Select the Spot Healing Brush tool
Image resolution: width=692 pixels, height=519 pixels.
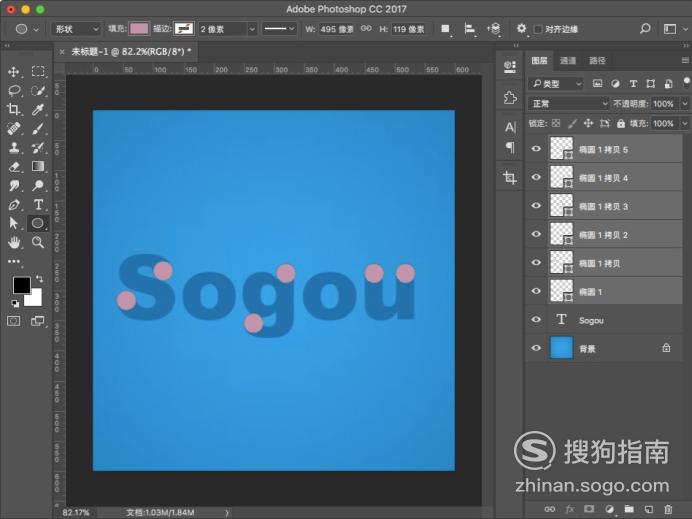tap(14, 128)
